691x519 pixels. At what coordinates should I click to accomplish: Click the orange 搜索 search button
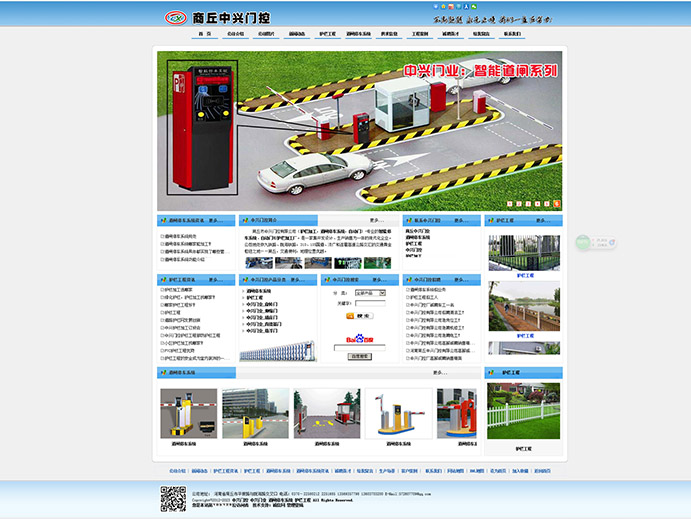click(360, 316)
